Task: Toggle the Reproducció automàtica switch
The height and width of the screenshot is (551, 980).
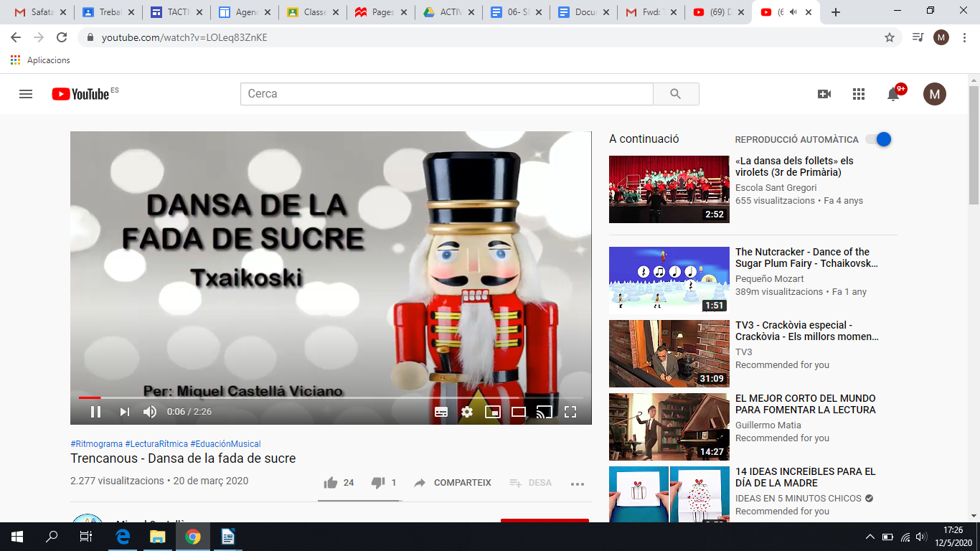Action: (879, 139)
